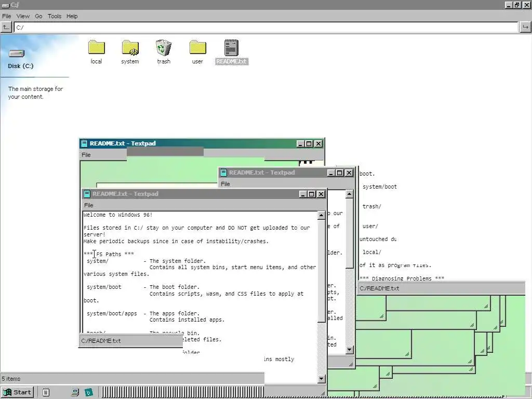The height and width of the screenshot is (399, 532).
Task: Click the front Textpad scrollbar thumb
Action: pyautogui.click(x=321, y=270)
